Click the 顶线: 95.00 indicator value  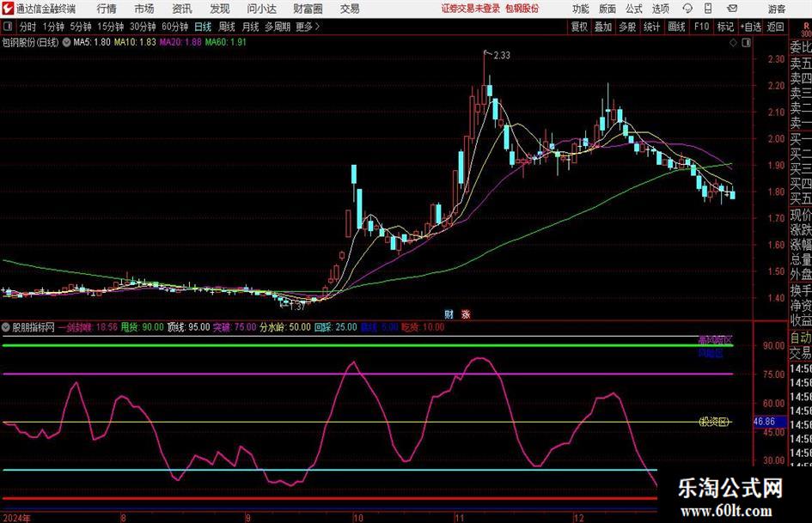click(x=188, y=327)
